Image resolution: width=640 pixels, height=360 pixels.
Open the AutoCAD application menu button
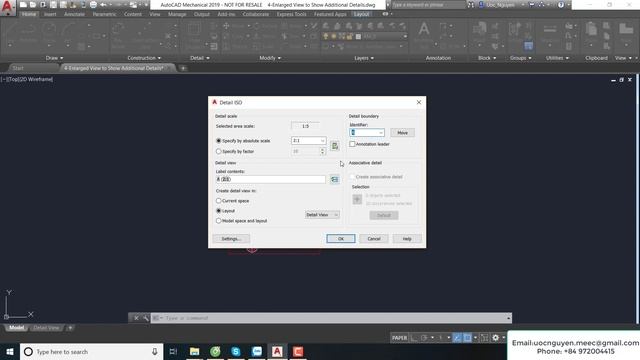click(7, 7)
